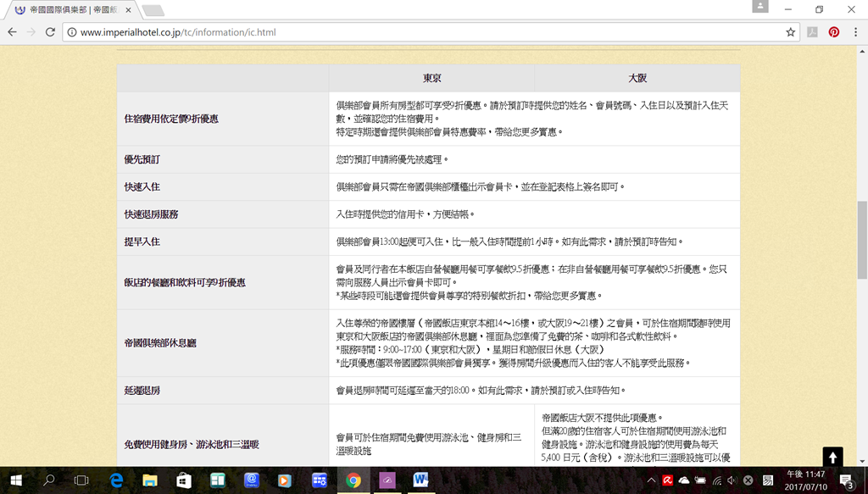The height and width of the screenshot is (494, 868).
Task: Open the Microsoft Store taskbar icon
Action: pos(184,480)
